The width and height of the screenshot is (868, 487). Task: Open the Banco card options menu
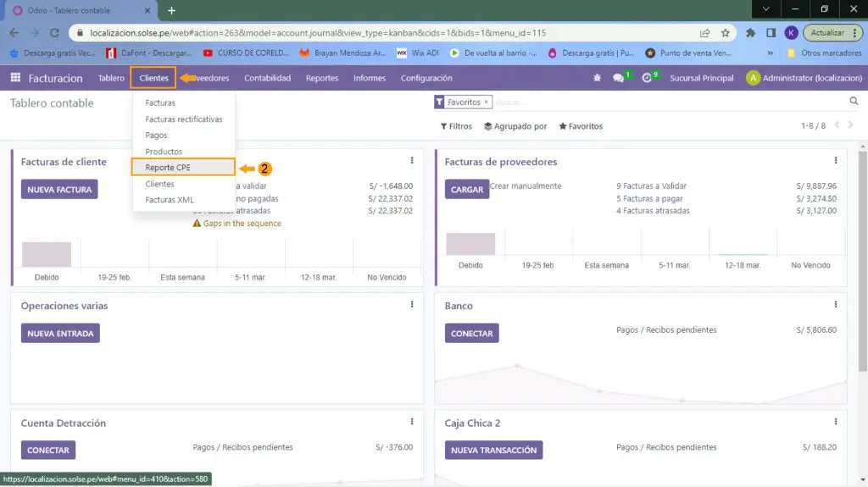point(836,305)
